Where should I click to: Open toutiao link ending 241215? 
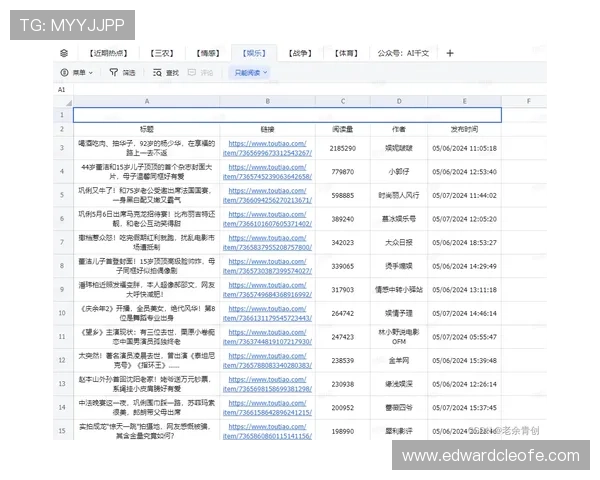(x=267, y=408)
